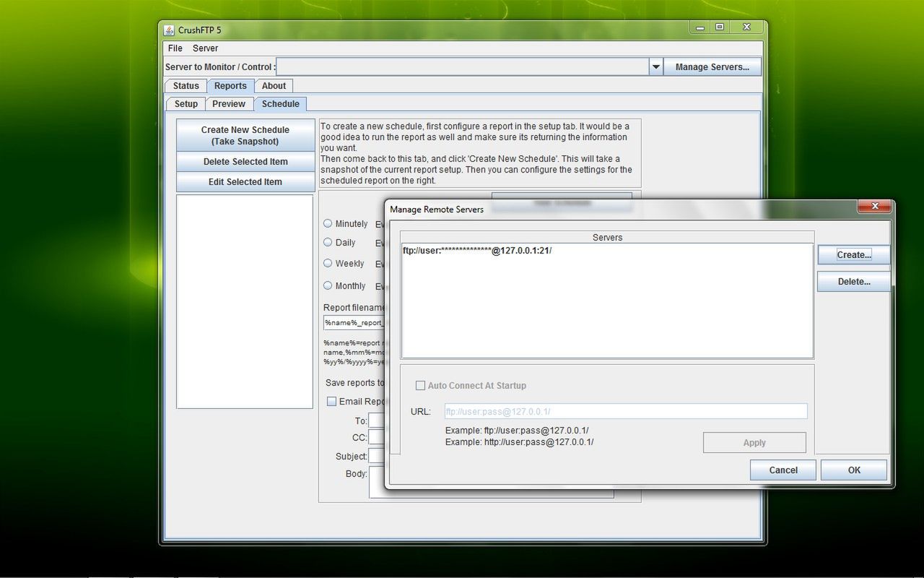Click Delete Selected Item button
The height and width of the screenshot is (578, 924).
(x=245, y=162)
